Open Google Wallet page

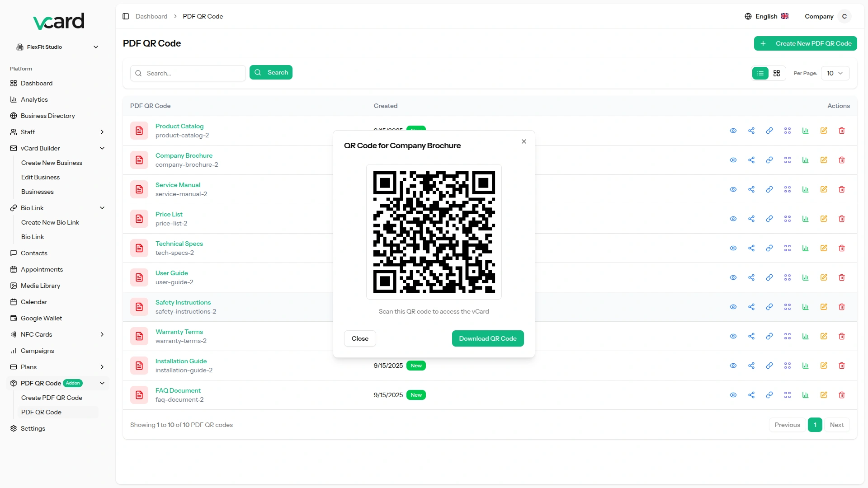coord(58,318)
